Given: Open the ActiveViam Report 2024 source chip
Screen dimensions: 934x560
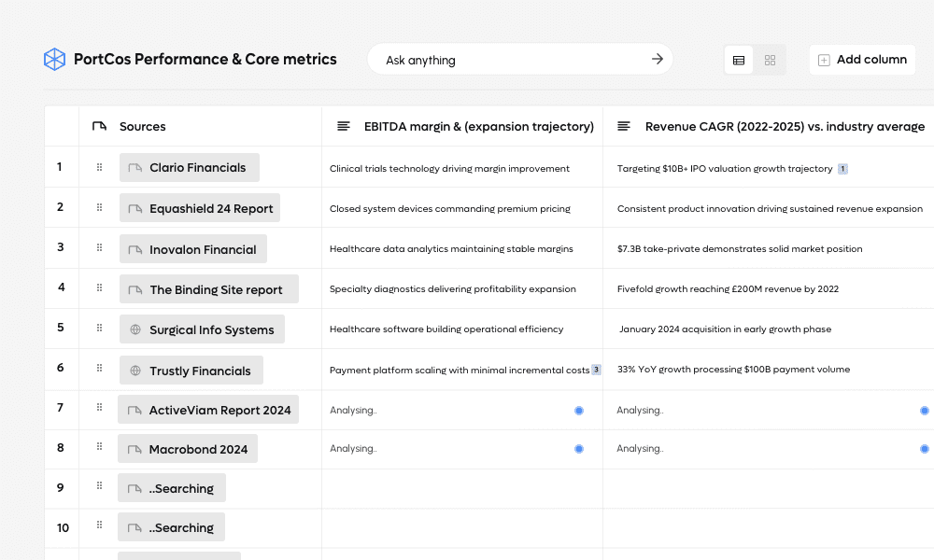Looking at the screenshot, I should pos(208,410).
